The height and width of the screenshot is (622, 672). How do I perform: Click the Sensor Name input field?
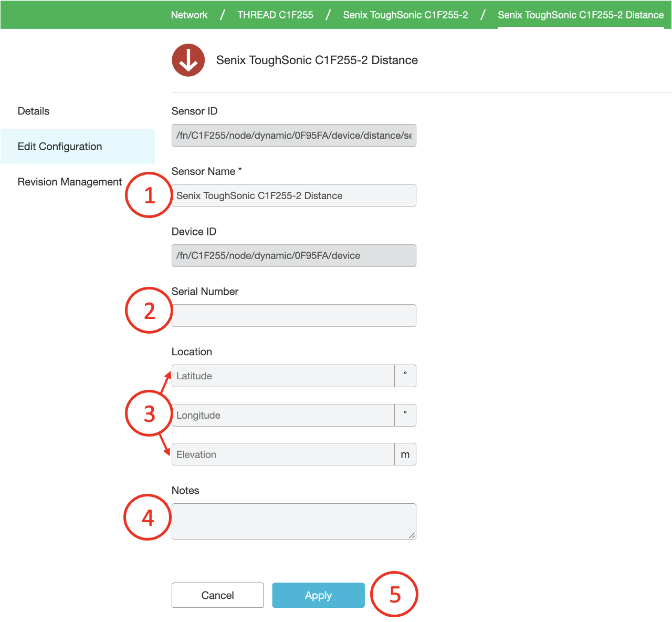click(x=294, y=195)
